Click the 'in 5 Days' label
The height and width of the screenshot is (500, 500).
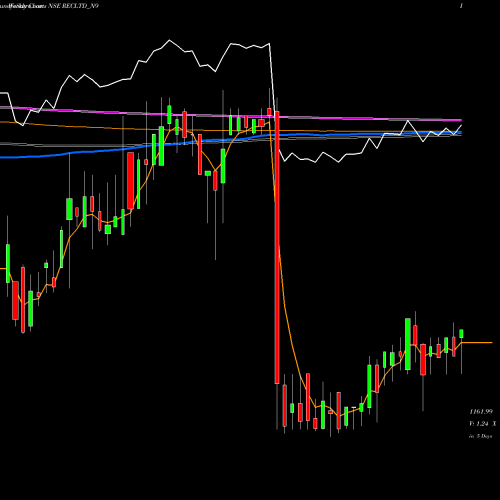pos(480,436)
